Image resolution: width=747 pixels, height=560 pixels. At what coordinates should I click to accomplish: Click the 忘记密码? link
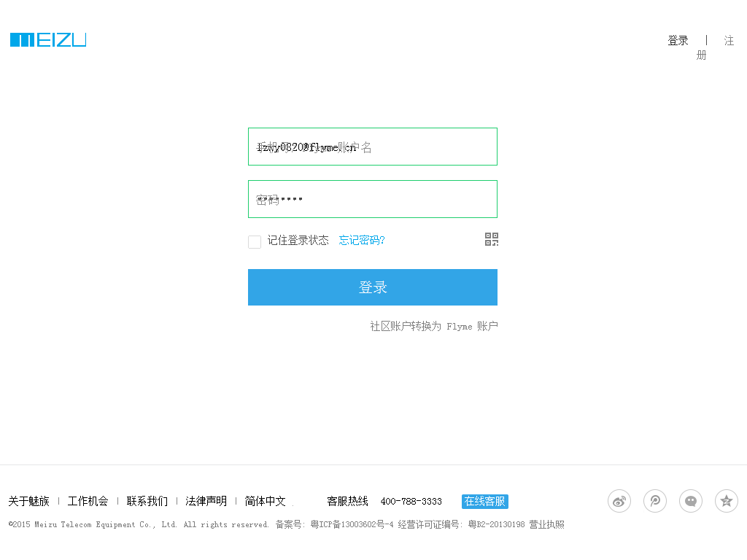click(362, 240)
